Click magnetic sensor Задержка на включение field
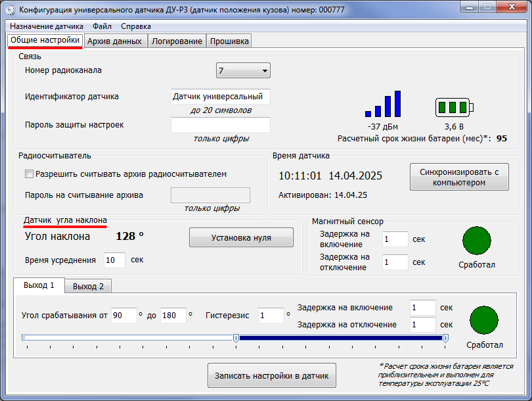The image size is (532, 401). (x=395, y=239)
